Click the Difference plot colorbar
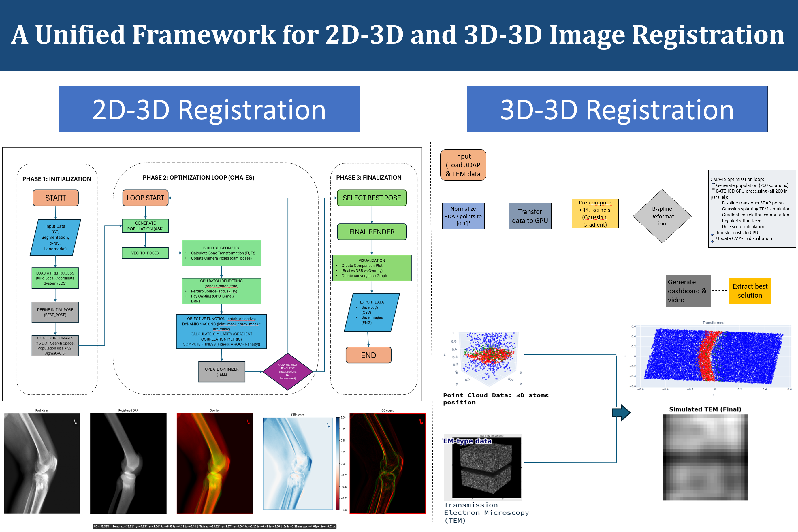This screenshot has height=532, width=798. pyautogui.click(x=338, y=463)
